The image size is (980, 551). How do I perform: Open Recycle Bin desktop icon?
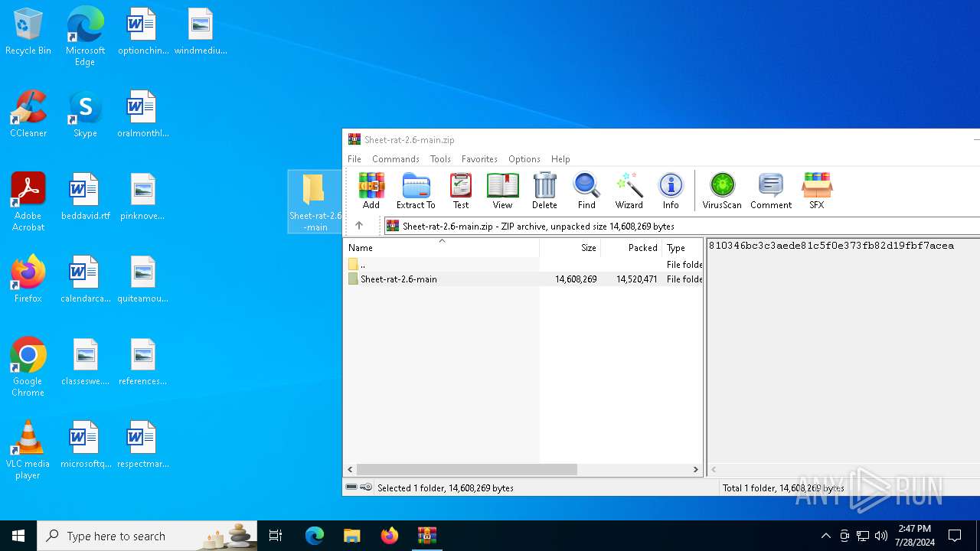(28, 32)
